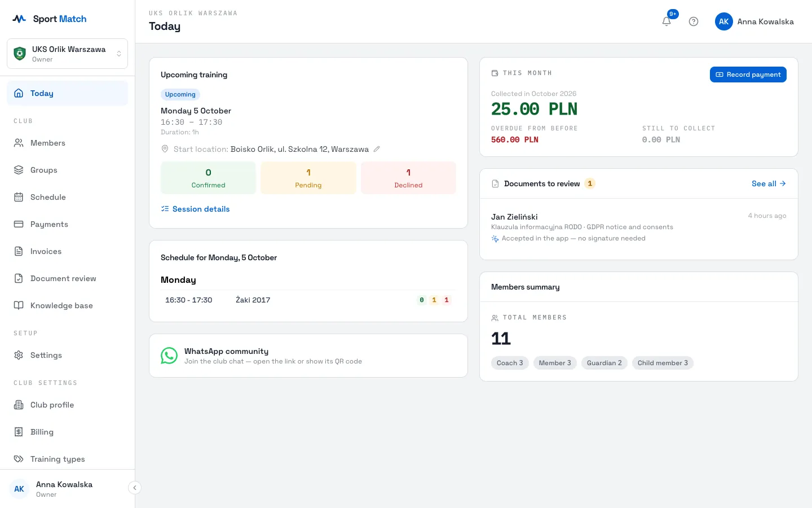
Task: Click See all documents to review
Action: (769, 183)
